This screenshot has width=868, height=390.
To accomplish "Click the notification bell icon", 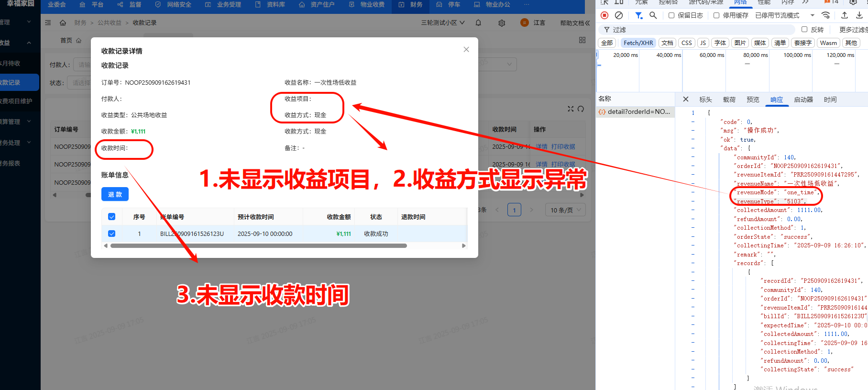I will [478, 23].
